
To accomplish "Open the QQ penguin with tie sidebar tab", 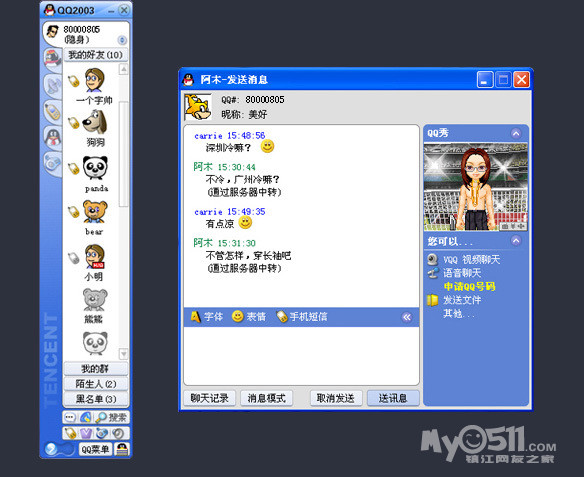I will [x=53, y=137].
